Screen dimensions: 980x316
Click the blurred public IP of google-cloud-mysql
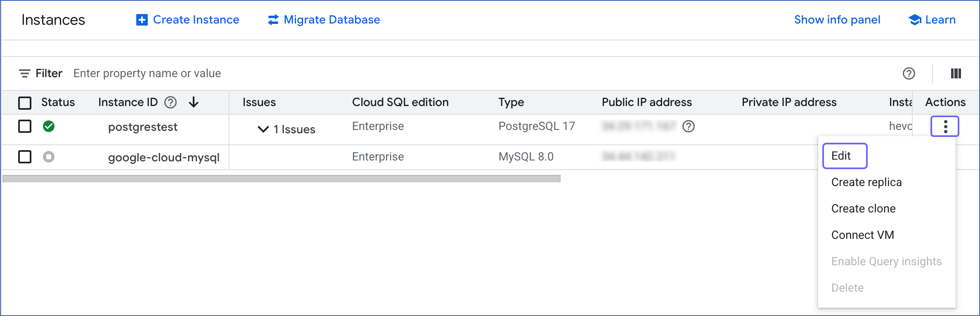(x=638, y=157)
